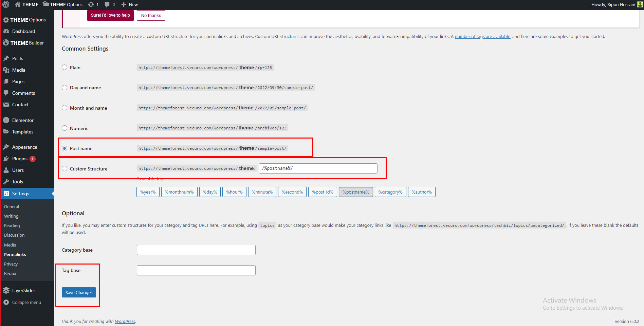The width and height of the screenshot is (644, 326).
Task: Insert %day% tag
Action: [210, 192]
